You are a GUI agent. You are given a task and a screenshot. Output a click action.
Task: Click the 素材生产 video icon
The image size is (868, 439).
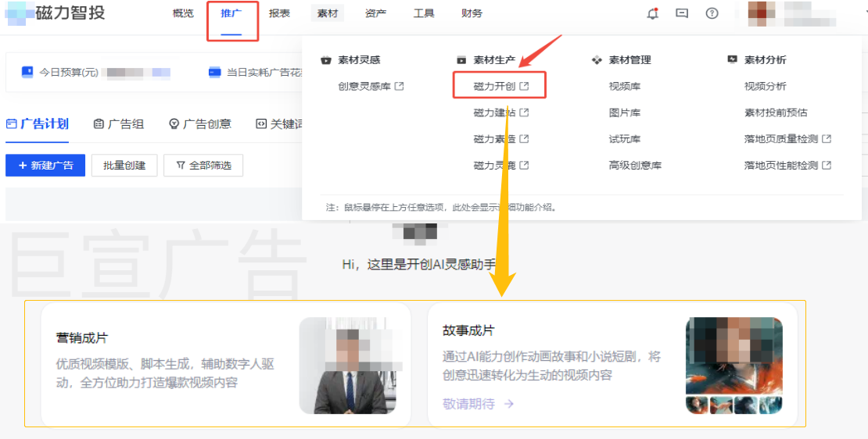[x=461, y=59]
